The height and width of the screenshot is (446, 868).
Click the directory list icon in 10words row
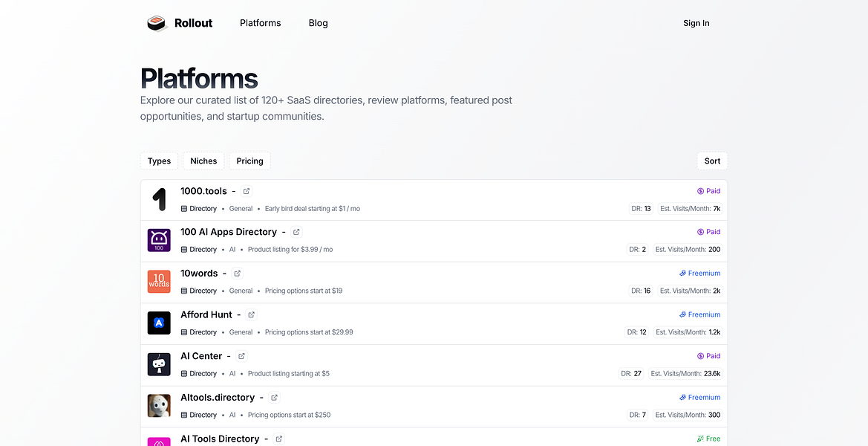(184, 291)
